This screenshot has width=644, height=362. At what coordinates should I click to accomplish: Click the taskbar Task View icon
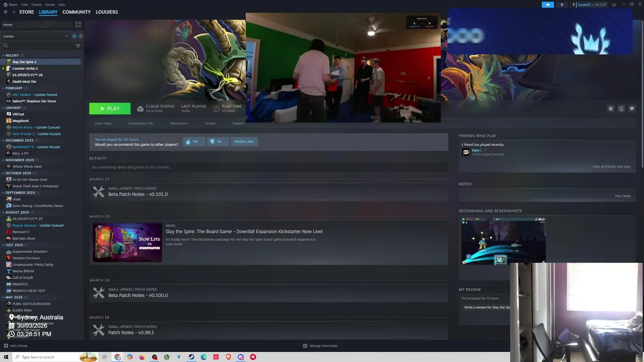(x=105, y=357)
